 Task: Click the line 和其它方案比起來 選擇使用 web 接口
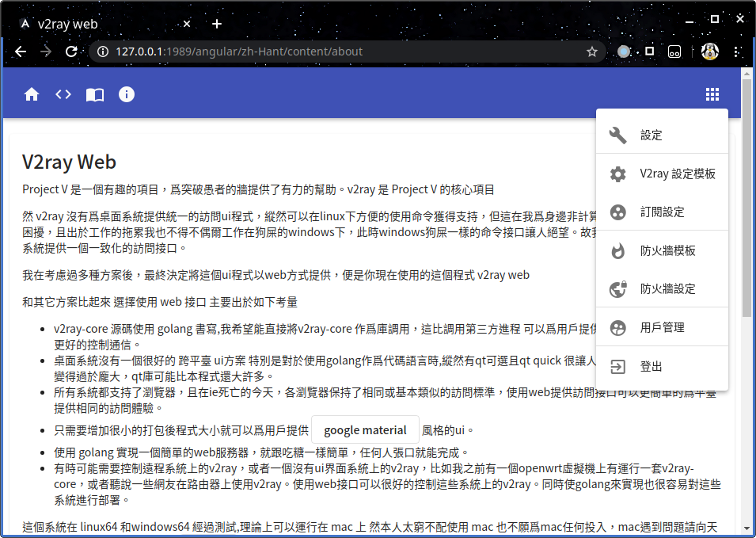(x=160, y=302)
